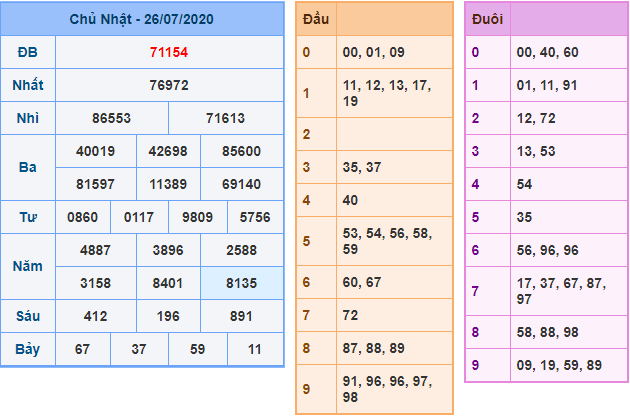Click the Bảy row label
This screenshot has height=418, width=630.
pos(28,349)
